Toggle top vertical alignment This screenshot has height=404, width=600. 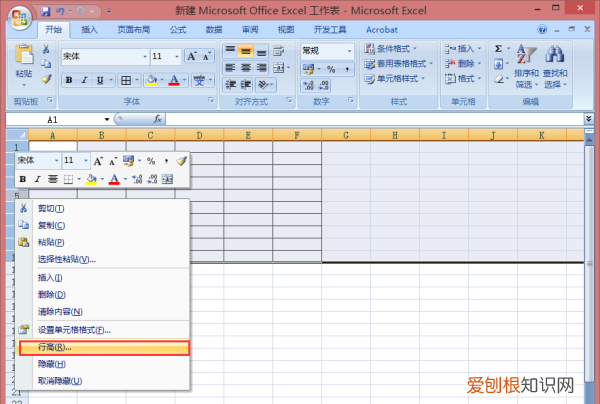(230, 50)
